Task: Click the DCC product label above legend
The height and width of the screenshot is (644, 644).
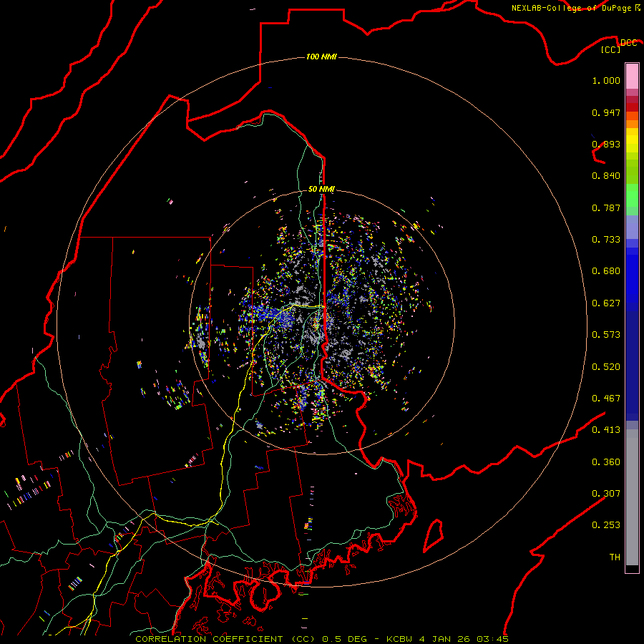Action: pyautogui.click(x=629, y=43)
